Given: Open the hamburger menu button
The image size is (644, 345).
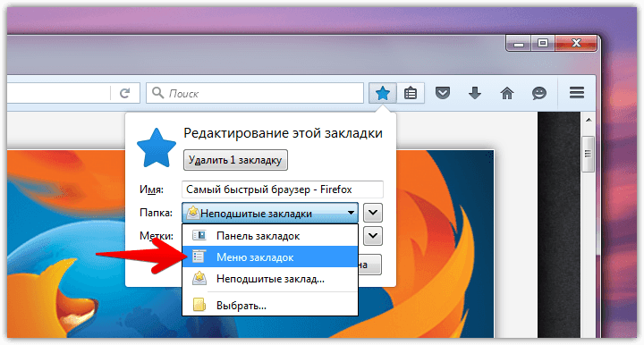Looking at the screenshot, I should (577, 93).
